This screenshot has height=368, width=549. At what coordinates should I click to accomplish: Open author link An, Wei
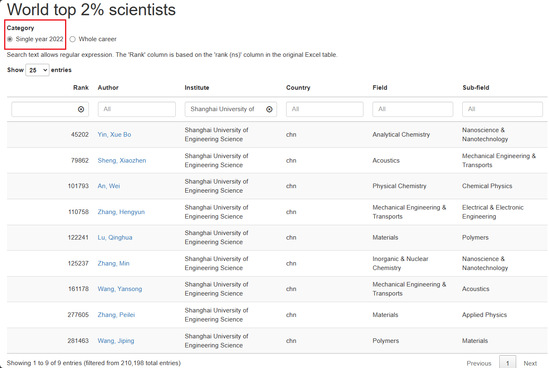click(109, 186)
